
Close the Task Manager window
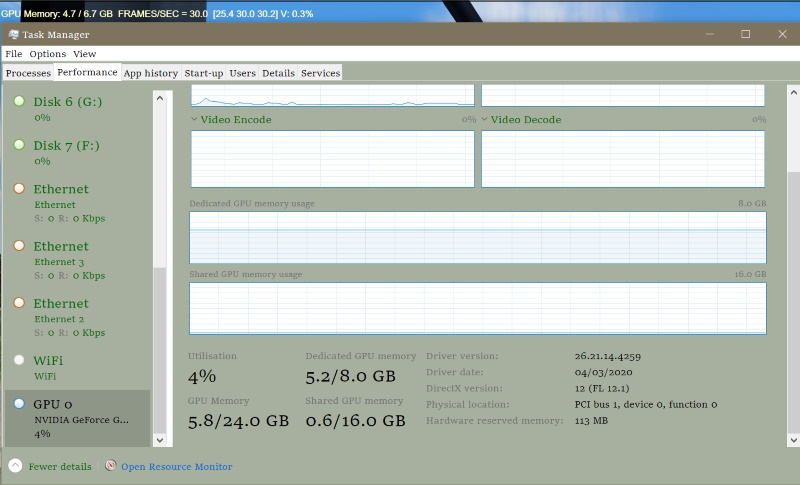pos(782,34)
